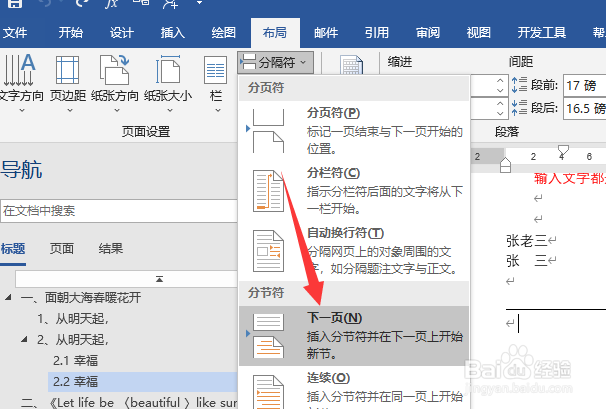The width and height of the screenshot is (606, 409).
Task: Open the Quick Access Toolbar customize arrow
Action: (x=199, y=3)
